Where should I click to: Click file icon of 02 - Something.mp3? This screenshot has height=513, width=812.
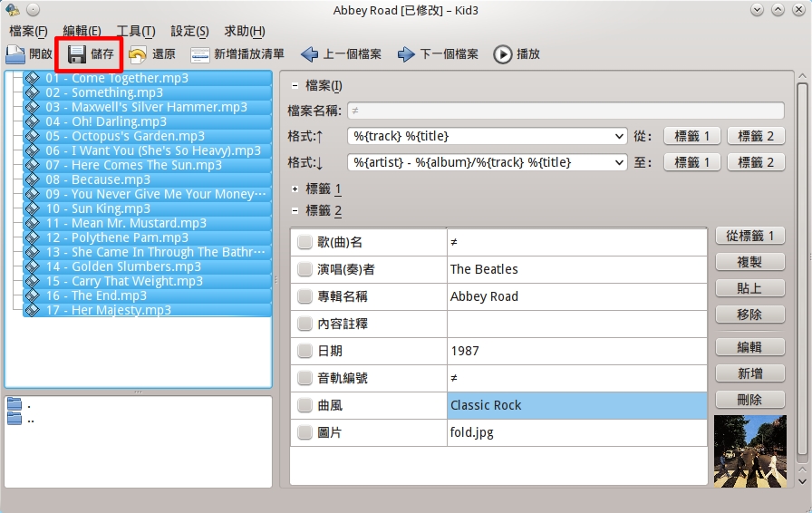(x=32, y=92)
